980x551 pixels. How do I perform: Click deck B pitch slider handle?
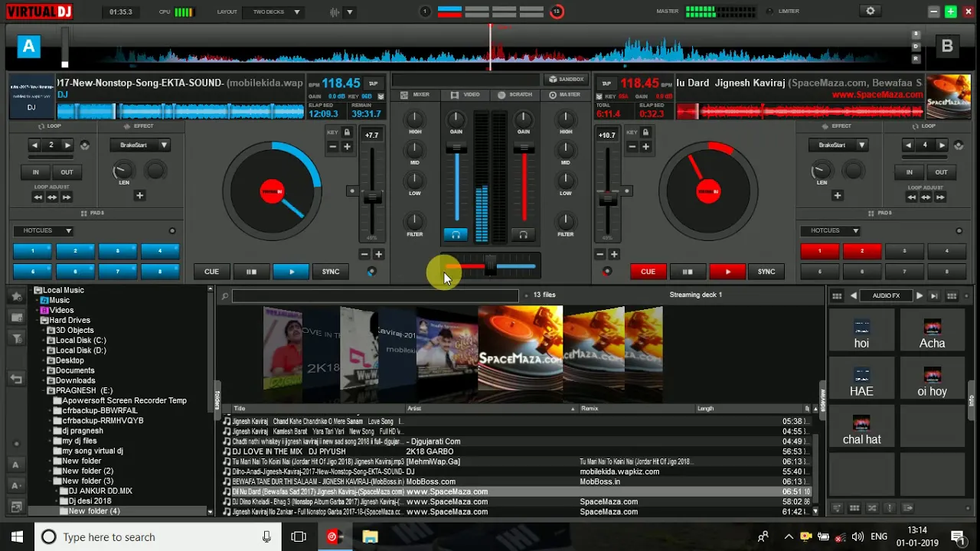[x=607, y=198]
